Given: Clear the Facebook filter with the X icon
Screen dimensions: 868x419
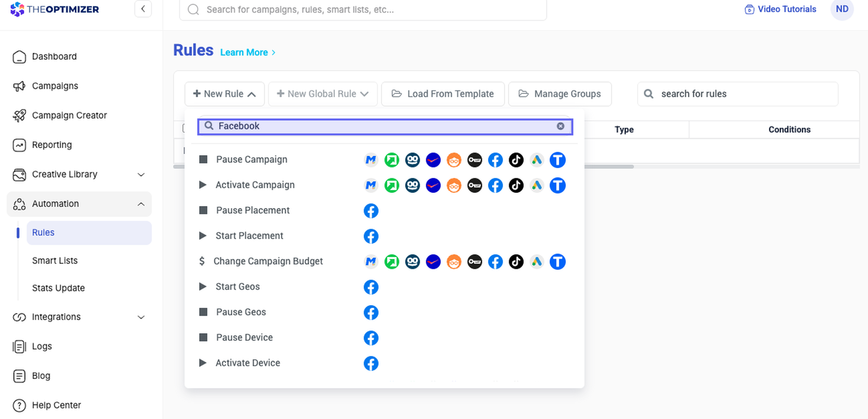Looking at the screenshot, I should click(x=560, y=126).
